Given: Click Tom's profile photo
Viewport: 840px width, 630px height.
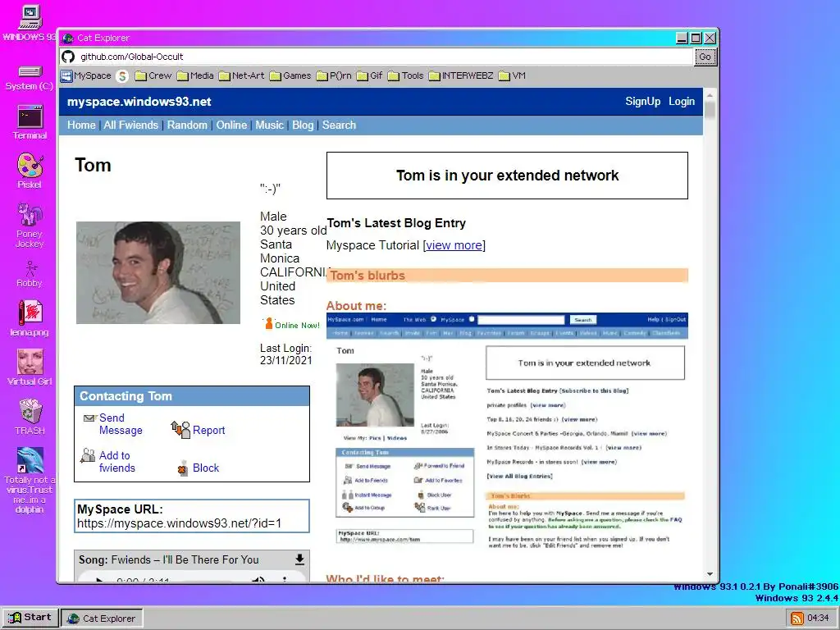Looking at the screenshot, I should click(158, 272).
